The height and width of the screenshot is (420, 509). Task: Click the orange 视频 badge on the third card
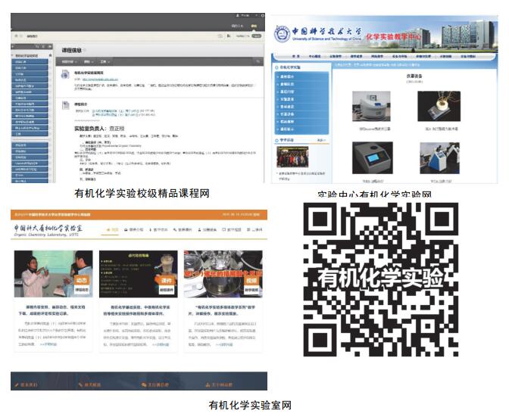tap(251, 280)
